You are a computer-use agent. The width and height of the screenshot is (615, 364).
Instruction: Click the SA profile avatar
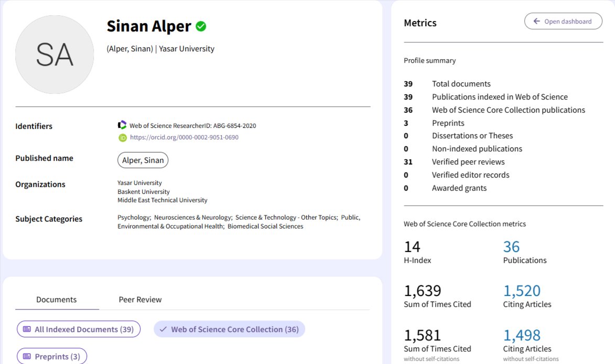click(55, 54)
